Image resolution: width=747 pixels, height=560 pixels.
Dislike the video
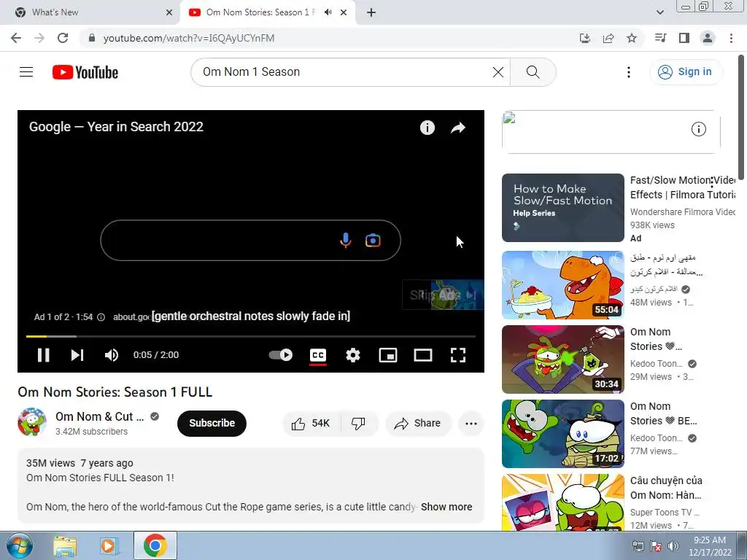(x=358, y=423)
